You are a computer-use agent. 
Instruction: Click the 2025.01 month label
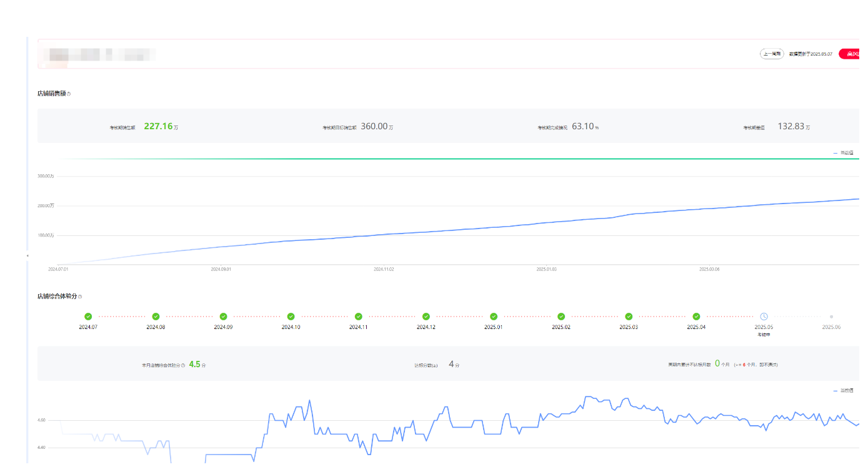coord(494,327)
